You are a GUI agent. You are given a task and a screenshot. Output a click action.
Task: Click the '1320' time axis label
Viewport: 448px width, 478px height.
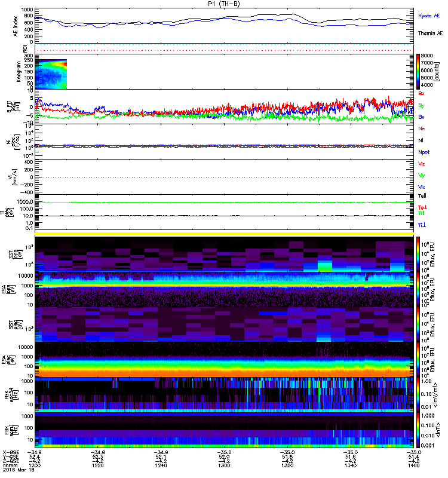(x=287, y=465)
